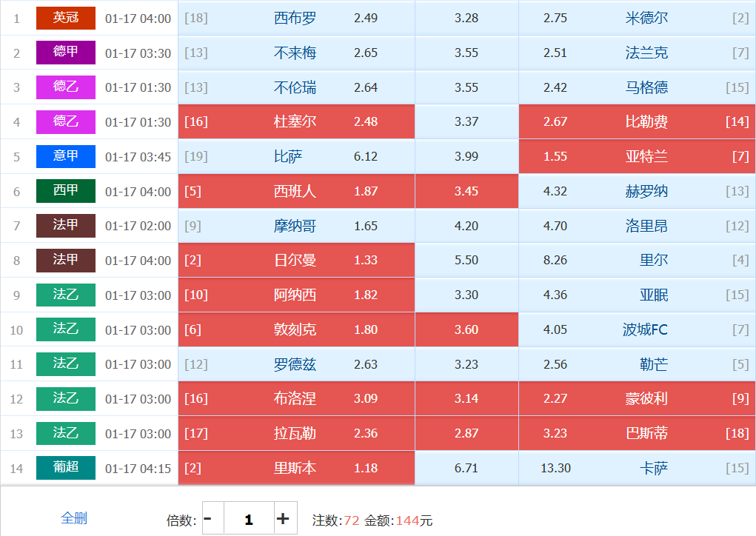Select 卡萨 away win odds 13.30
The image size is (756, 536).
(x=637, y=468)
